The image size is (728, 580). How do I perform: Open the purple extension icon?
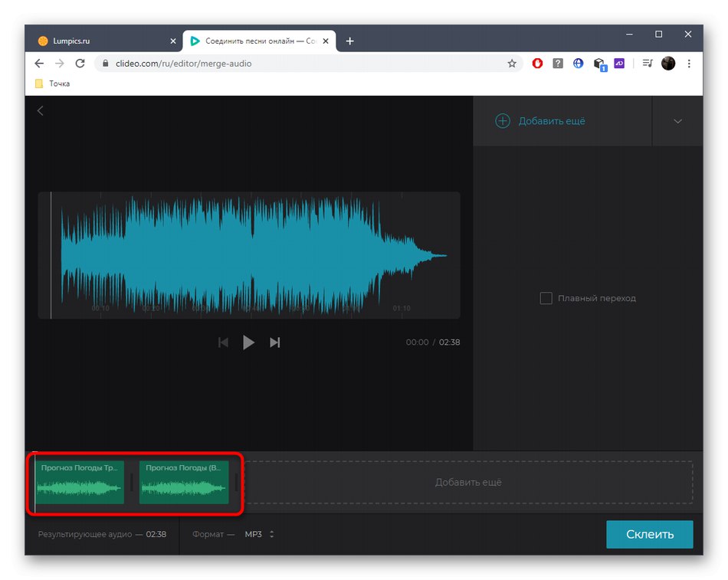coord(619,63)
